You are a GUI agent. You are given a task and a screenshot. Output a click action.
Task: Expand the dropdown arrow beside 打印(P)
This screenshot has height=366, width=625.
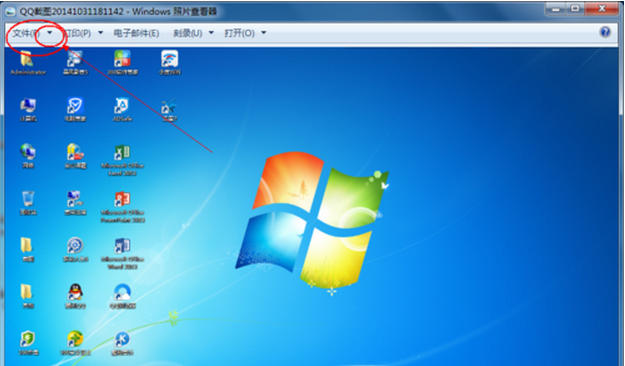[x=100, y=33]
